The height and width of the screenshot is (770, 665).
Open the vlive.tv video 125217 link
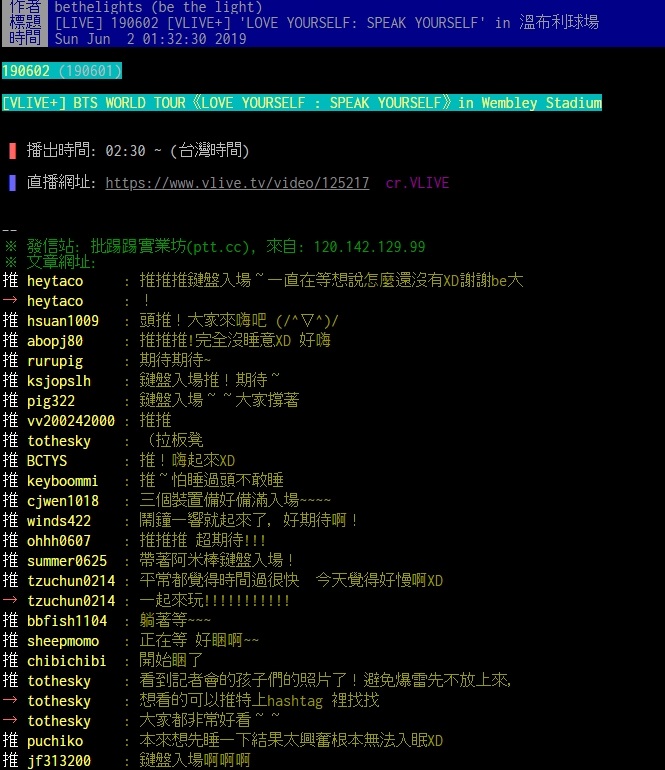pyautogui.click(x=237, y=183)
